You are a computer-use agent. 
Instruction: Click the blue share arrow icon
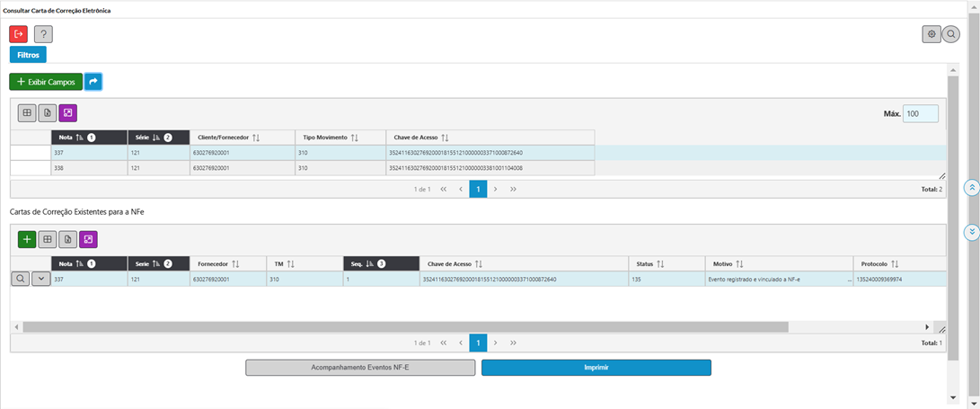coord(93,82)
